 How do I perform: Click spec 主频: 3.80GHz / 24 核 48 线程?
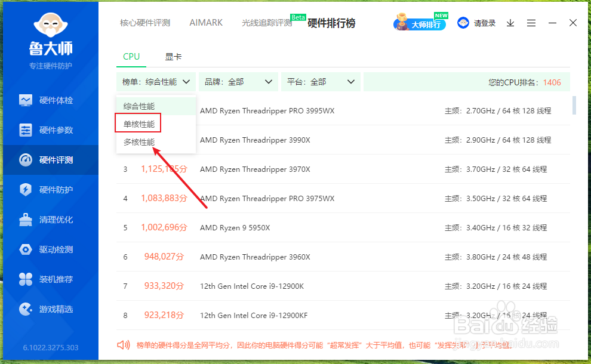pyautogui.click(x=495, y=257)
